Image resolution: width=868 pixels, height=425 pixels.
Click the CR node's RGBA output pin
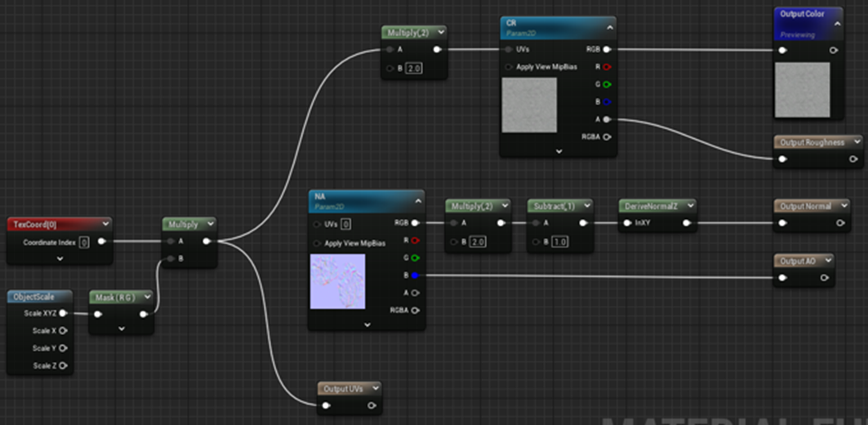click(607, 136)
